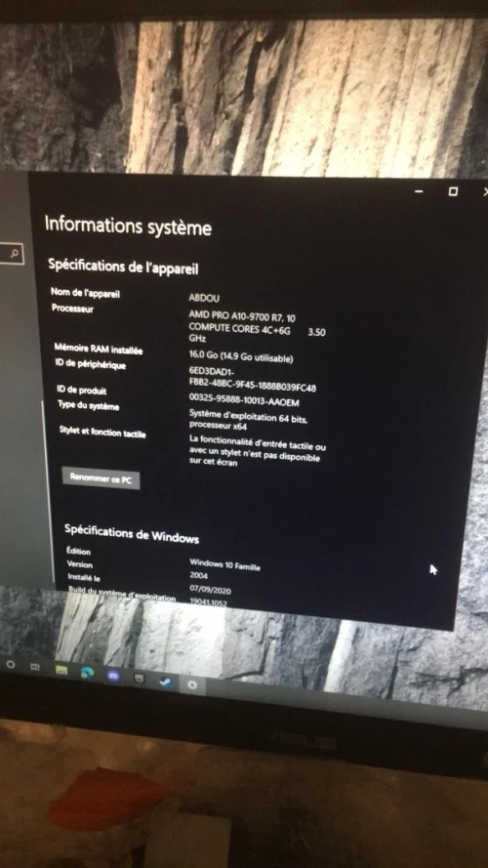Click the Mémoire RAM installée label

(99, 350)
